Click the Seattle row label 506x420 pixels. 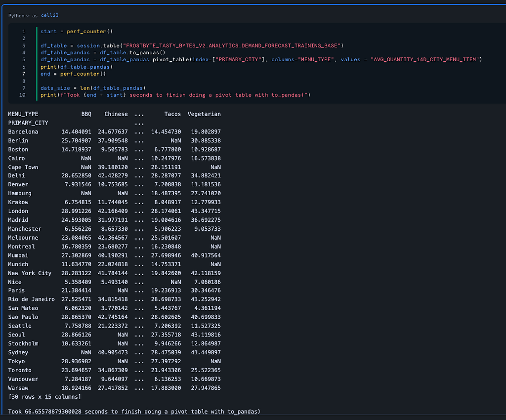pyautogui.click(x=20, y=326)
